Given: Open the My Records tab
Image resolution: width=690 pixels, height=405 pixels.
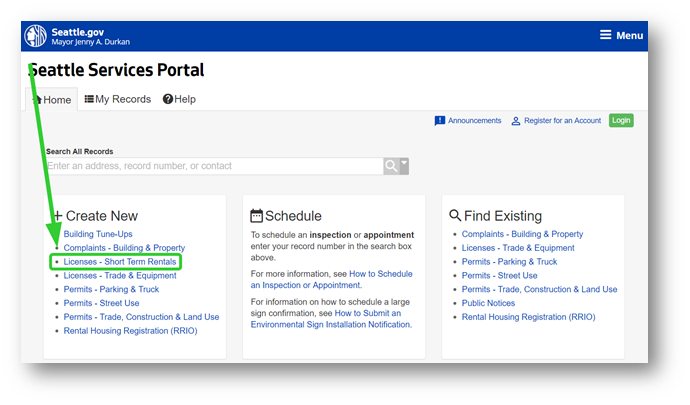Looking at the screenshot, I should [118, 99].
